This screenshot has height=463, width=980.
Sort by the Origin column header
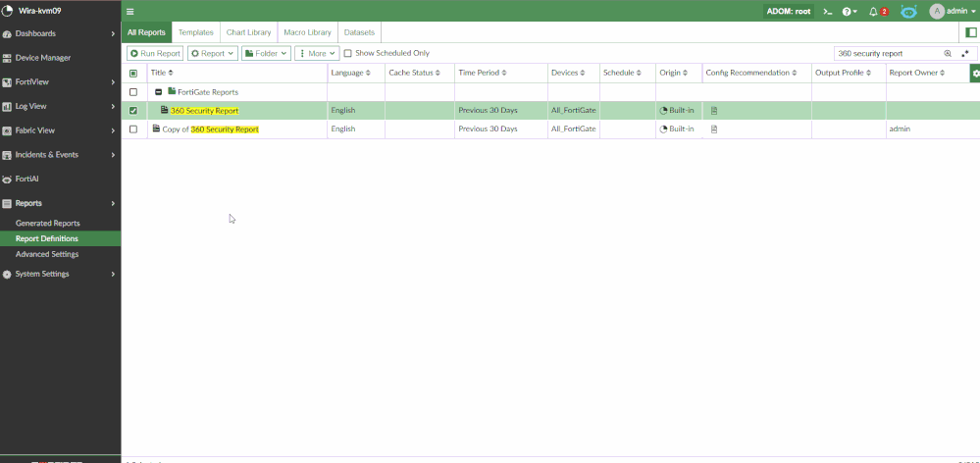673,74
